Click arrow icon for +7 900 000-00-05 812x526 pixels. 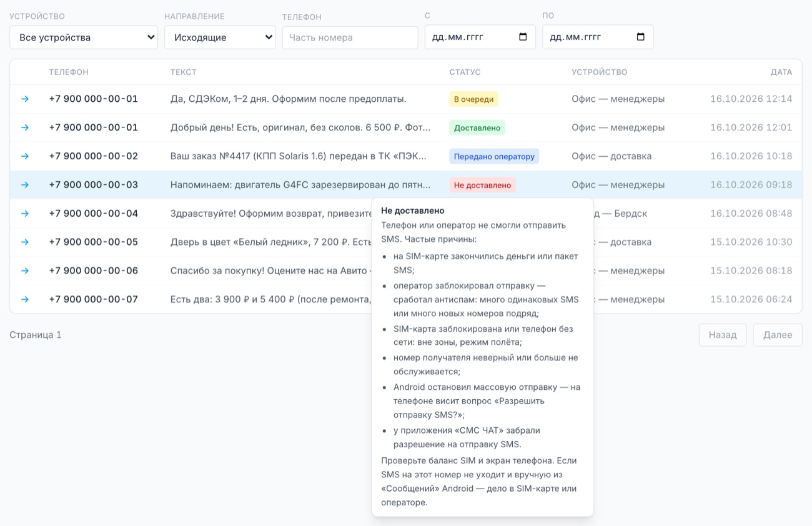[25, 242]
